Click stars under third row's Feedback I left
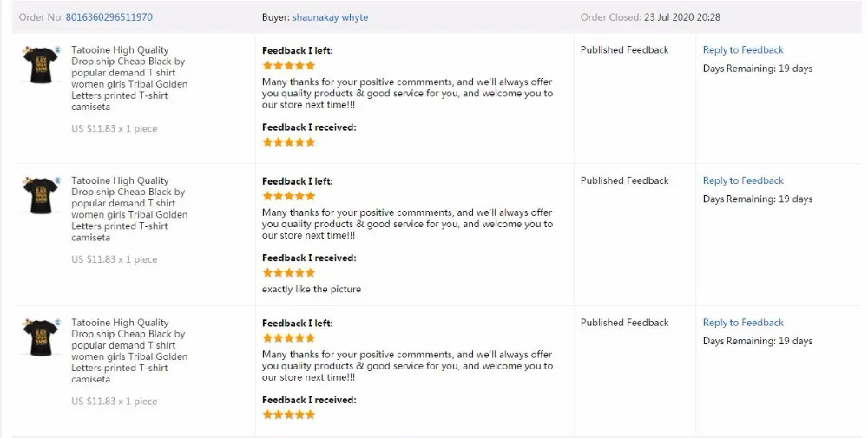The image size is (868, 438). pos(289,338)
